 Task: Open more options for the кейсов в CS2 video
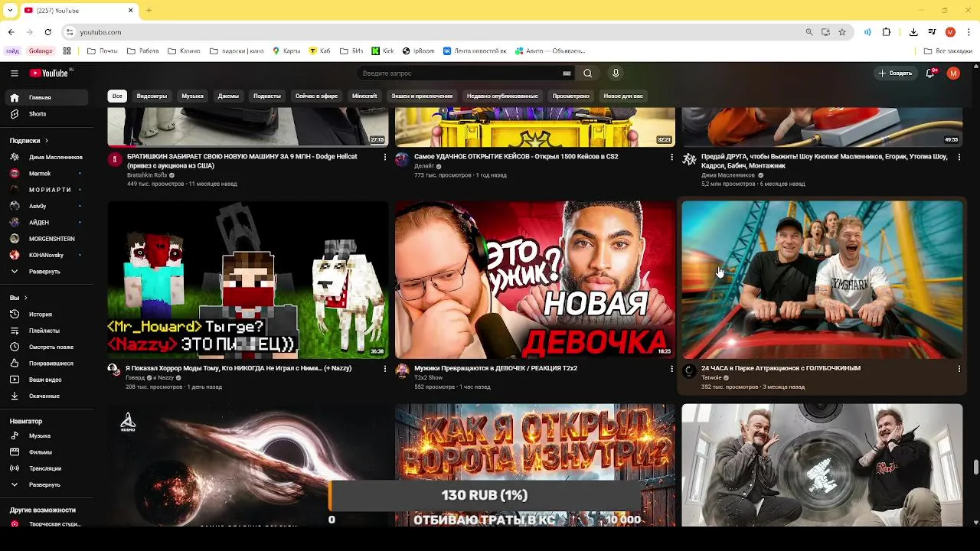coord(671,157)
